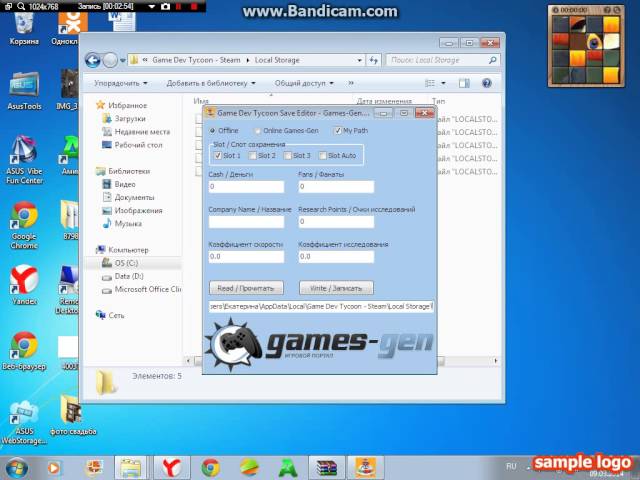Image resolution: width=640 pixels, height=480 pixels.
Task: Click the Explorer Back arrow button
Action: (93, 60)
